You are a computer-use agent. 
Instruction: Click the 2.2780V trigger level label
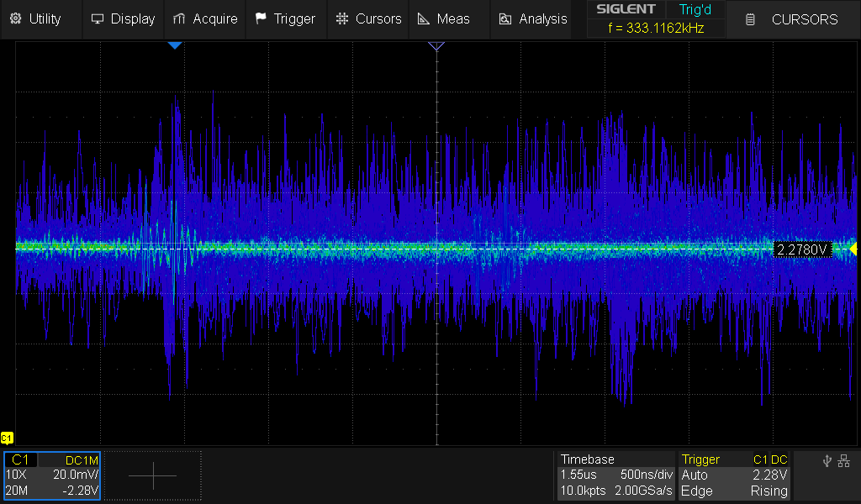[803, 249]
